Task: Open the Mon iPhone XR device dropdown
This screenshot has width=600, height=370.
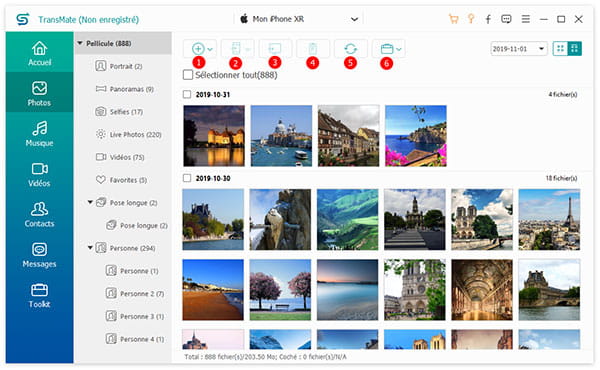Action: 298,19
